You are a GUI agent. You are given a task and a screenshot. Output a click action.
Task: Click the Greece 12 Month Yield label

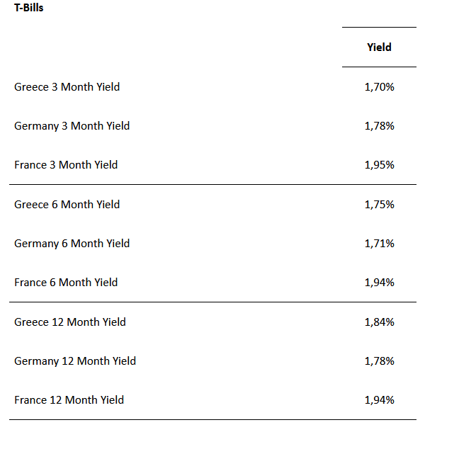[x=69, y=322]
